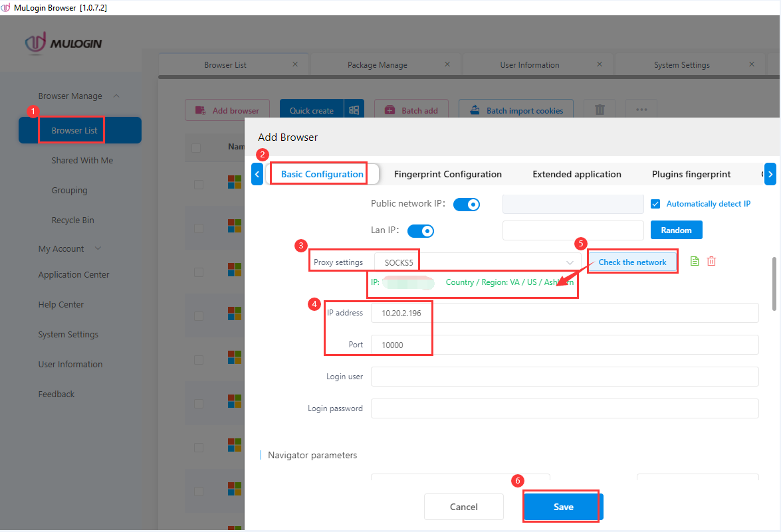Image resolution: width=781 pixels, height=532 pixels.
Task: Close the Browser List tab with its X
Action: [x=295, y=64]
